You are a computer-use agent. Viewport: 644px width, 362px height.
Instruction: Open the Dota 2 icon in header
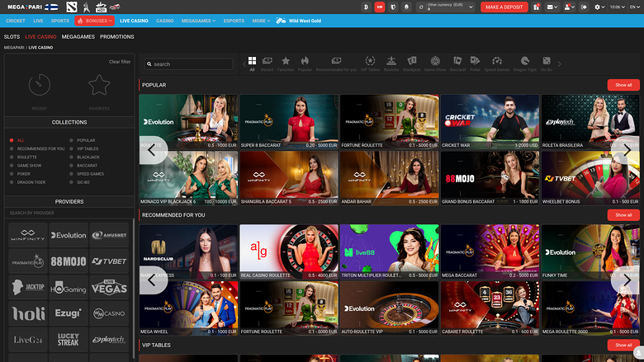click(x=72, y=7)
